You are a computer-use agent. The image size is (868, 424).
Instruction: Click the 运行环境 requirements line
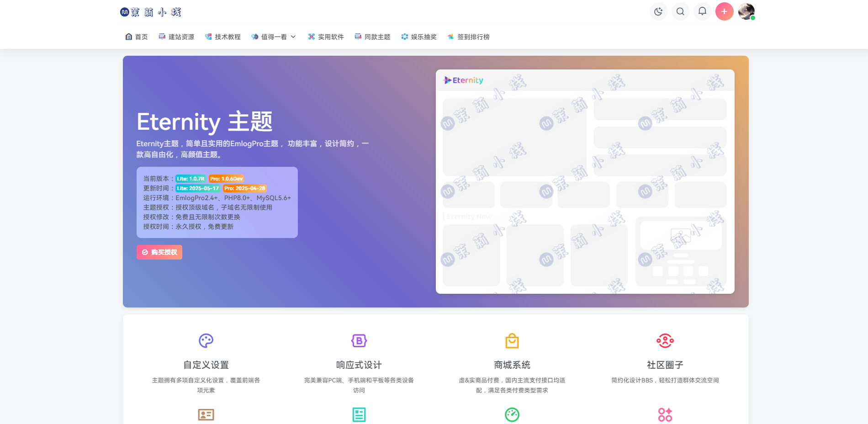click(x=217, y=198)
